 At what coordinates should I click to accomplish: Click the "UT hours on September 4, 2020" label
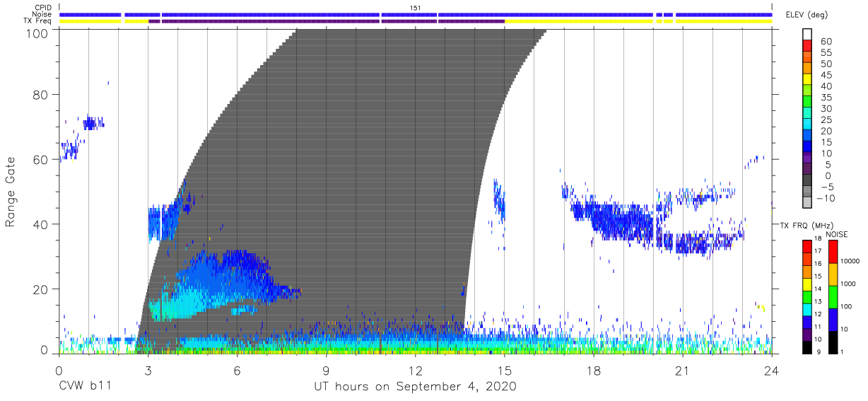click(x=415, y=387)
